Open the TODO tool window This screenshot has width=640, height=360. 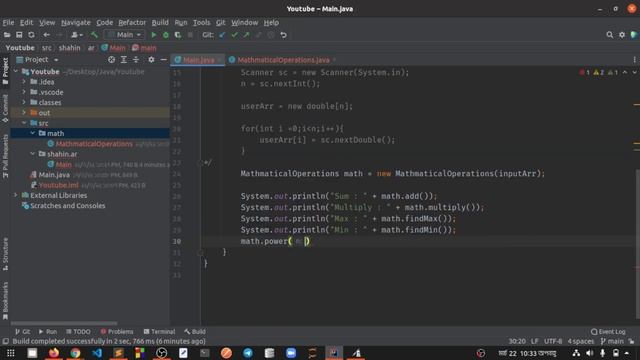coord(78,331)
